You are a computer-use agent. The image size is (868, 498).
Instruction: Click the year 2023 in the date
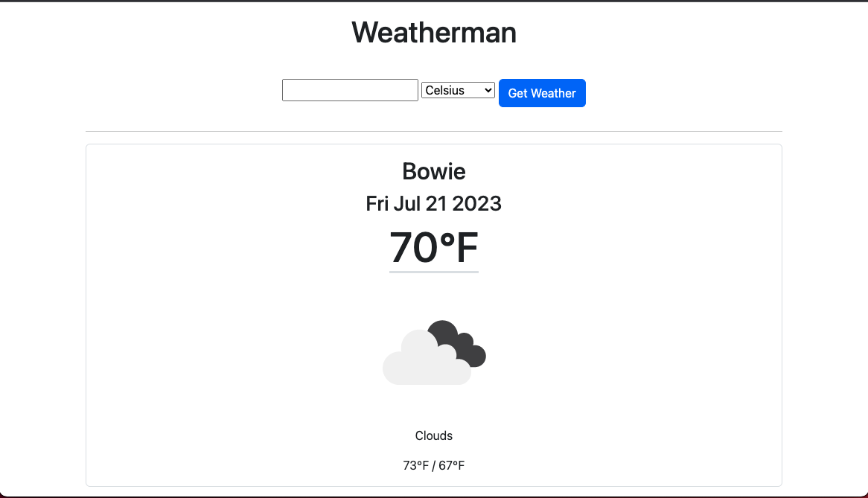pyautogui.click(x=476, y=204)
